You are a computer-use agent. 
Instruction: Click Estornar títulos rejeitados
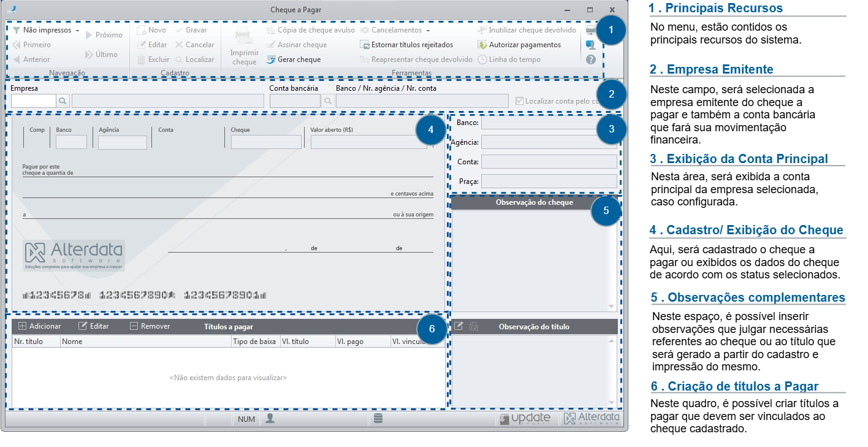[406, 45]
